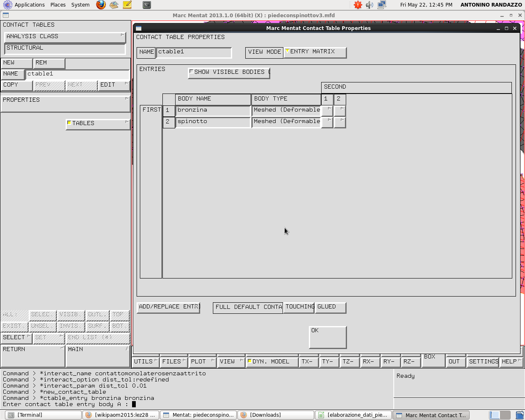Click the OUT zoom button
Screen dimensions: 525x420
(456, 362)
